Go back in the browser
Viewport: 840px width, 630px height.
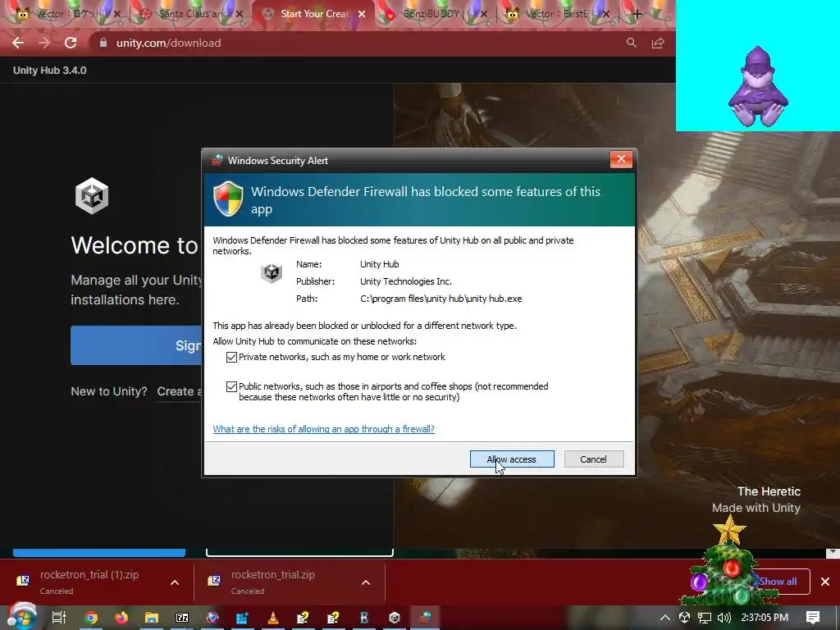point(18,43)
